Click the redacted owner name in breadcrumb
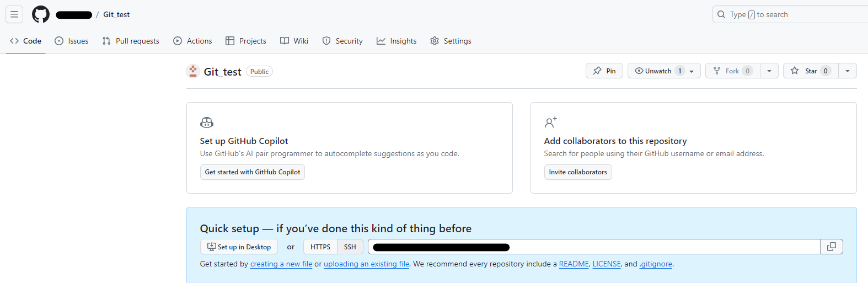Viewport: 868px width, 283px height. pos(74,15)
